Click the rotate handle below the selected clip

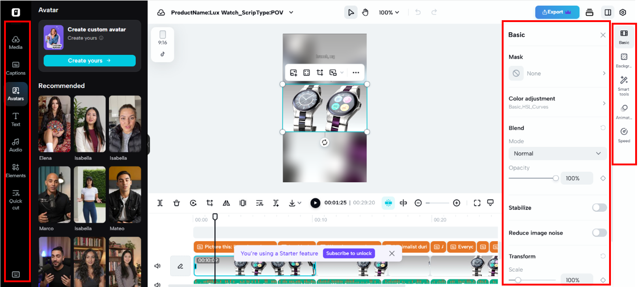pyautogui.click(x=325, y=143)
